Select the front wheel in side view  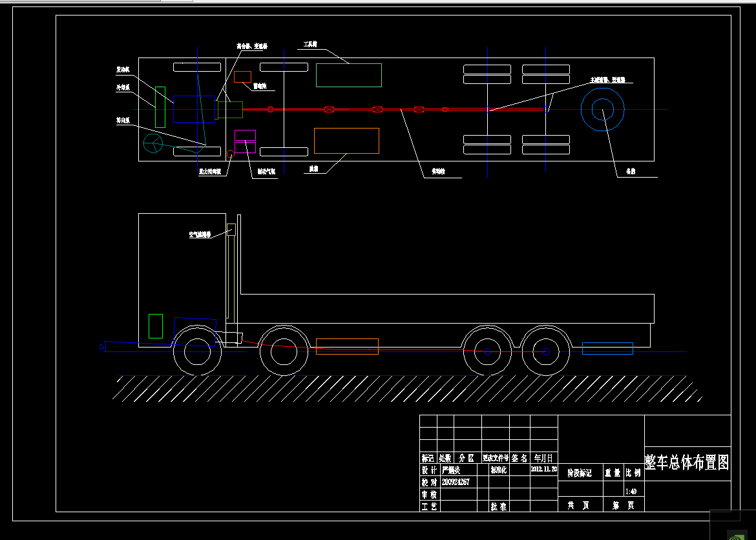tap(198, 351)
